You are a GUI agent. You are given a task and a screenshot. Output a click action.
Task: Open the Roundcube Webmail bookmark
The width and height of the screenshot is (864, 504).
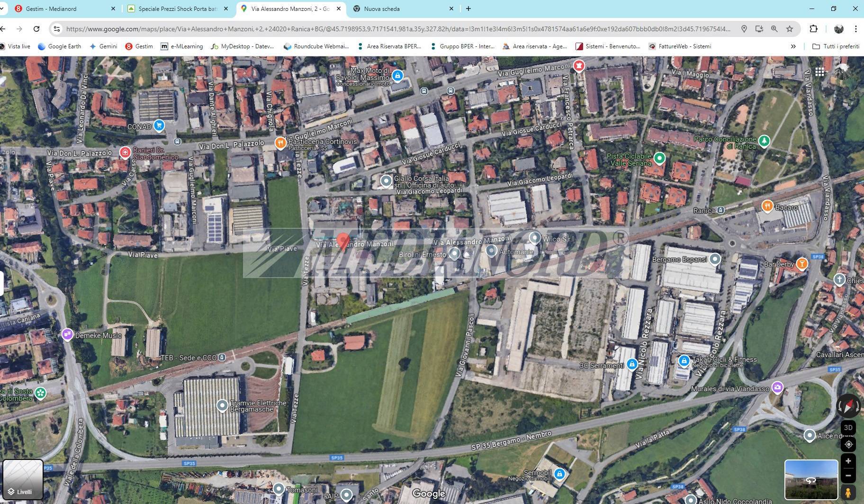(x=316, y=46)
